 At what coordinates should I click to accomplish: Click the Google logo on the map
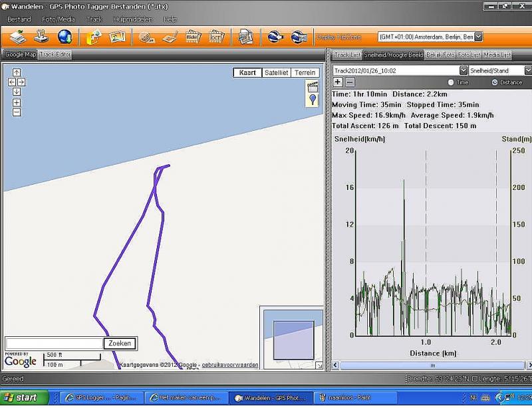[21, 360]
